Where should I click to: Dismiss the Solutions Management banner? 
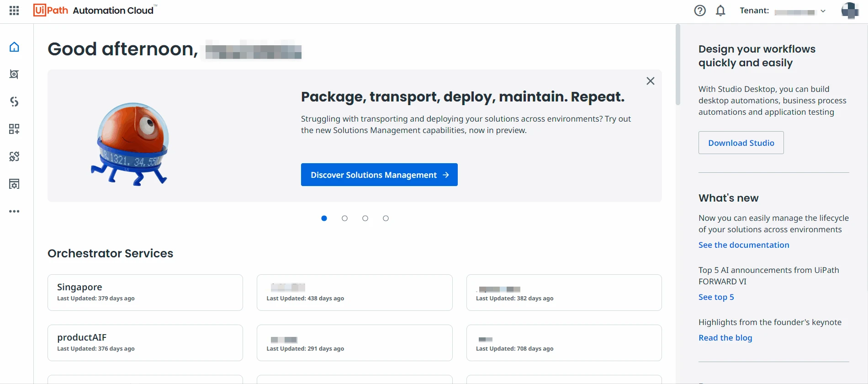pyautogui.click(x=651, y=81)
